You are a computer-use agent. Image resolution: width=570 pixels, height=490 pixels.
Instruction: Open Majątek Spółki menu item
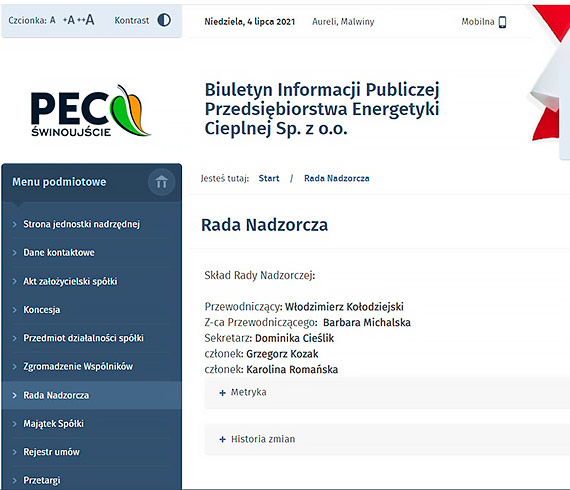[53, 423]
